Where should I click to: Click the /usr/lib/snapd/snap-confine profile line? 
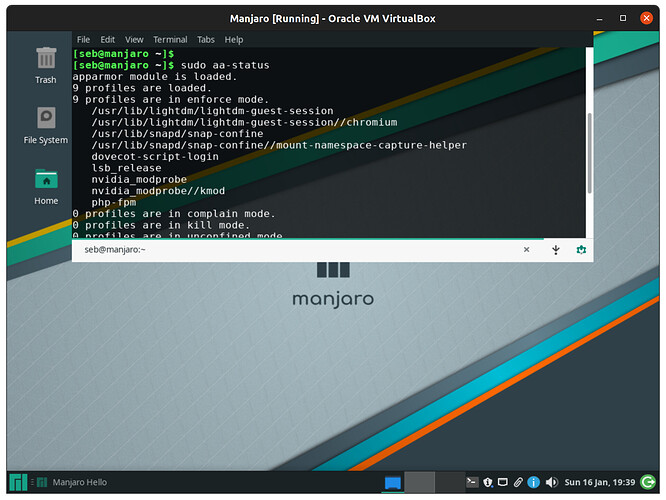178,134
